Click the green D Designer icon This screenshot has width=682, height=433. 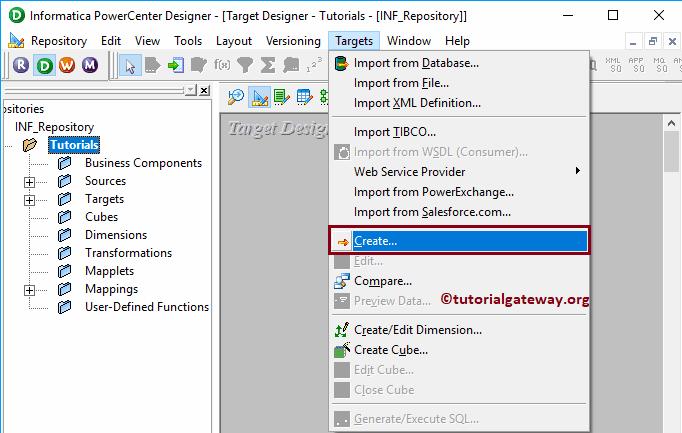(44, 65)
